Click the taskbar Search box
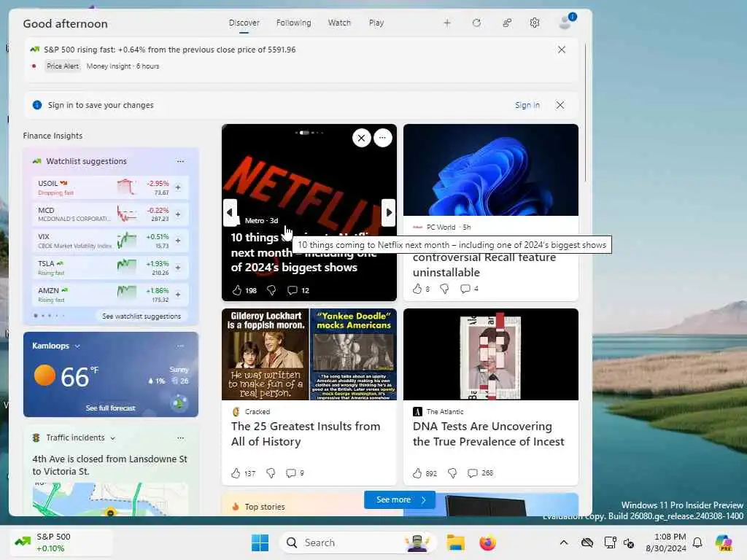 click(x=358, y=542)
